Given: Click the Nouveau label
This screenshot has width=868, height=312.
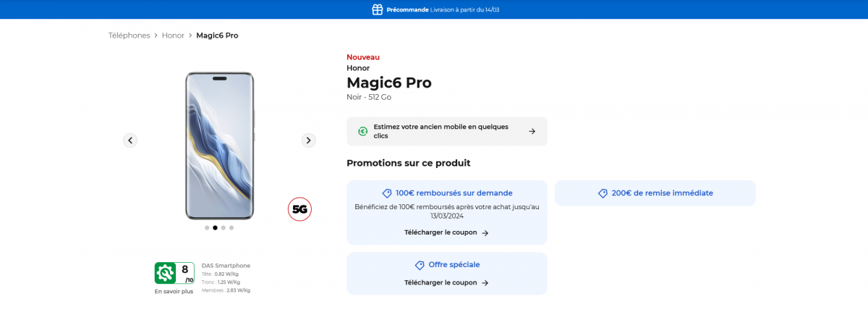Looking at the screenshot, I should (x=363, y=57).
